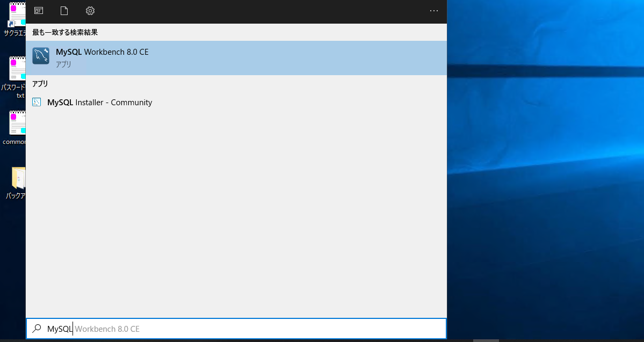Filter search results by settings gear
644x342 pixels.
click(90, 11)
